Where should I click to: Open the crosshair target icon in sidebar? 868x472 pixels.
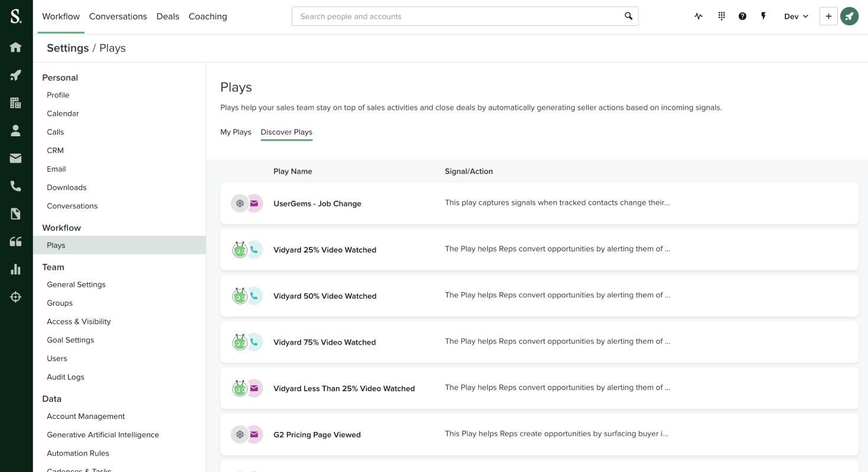tap(16, 297)
